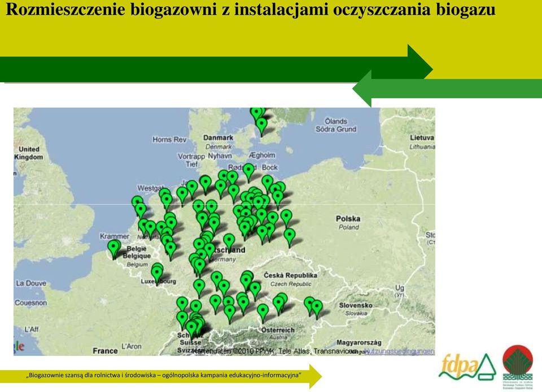Click the 'Horns Rev' map label

(169, 139)
